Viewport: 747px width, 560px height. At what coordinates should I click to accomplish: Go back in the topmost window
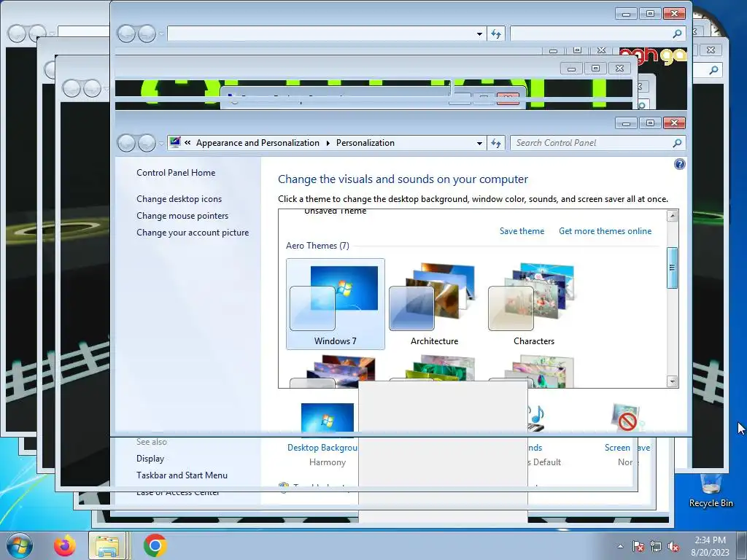point(126,34)
